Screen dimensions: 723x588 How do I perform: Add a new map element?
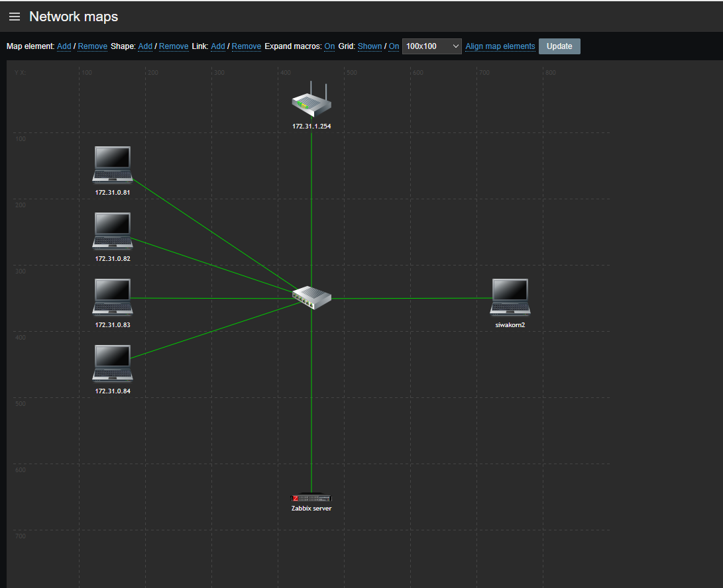click(64, 46)
